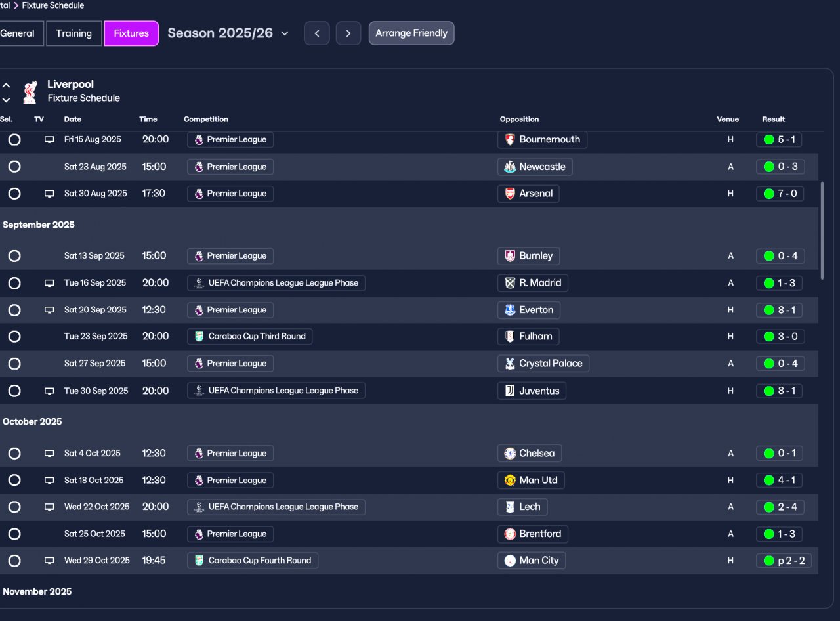Click the October 2025 month heading

tap(32, 422)
